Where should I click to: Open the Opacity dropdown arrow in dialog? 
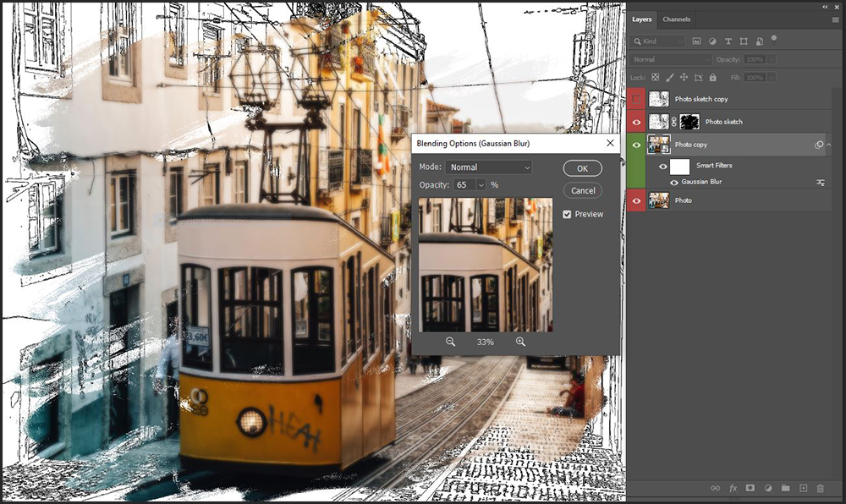(x=481, y=185)
